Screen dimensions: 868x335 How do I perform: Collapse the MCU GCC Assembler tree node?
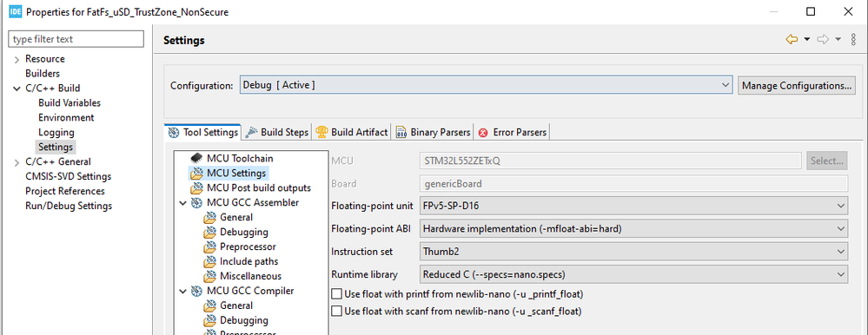click(183, 203)
